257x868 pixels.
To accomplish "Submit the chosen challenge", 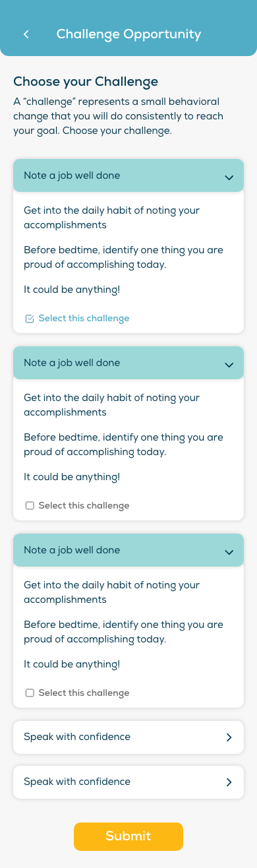I will pyautogui.click(x=128, y=836).
